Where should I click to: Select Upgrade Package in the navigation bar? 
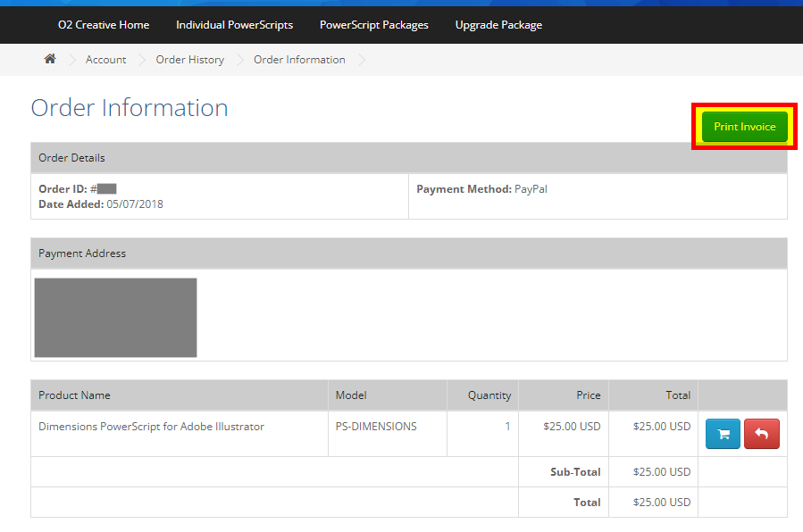[498, 25]
